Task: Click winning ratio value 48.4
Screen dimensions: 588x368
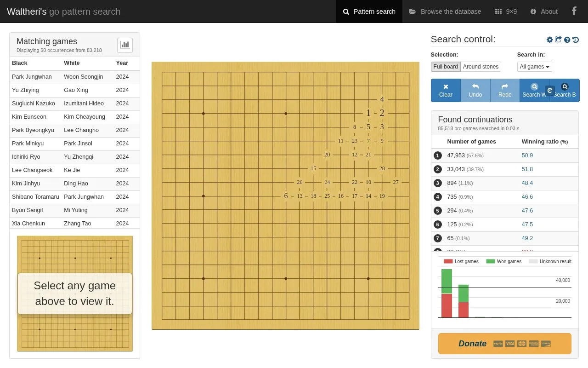Action: pyautogui.click(x=527, y=183)
